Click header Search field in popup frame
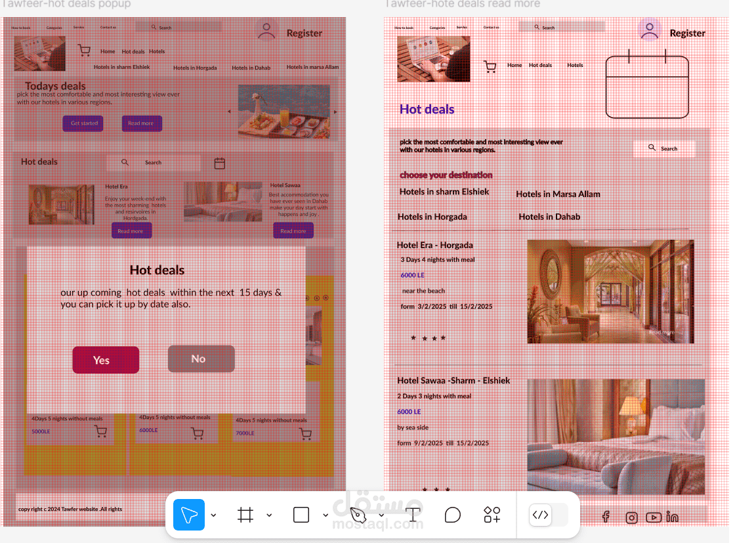The image size is (756, 543). [x=178, y=28]
